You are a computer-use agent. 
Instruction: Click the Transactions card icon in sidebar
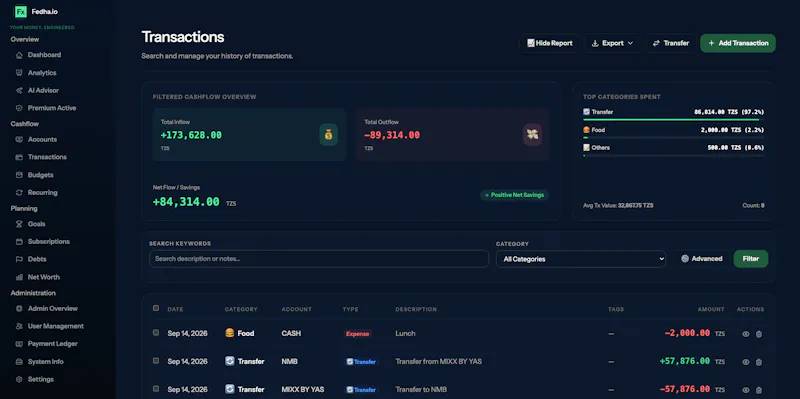pos(19,157)
